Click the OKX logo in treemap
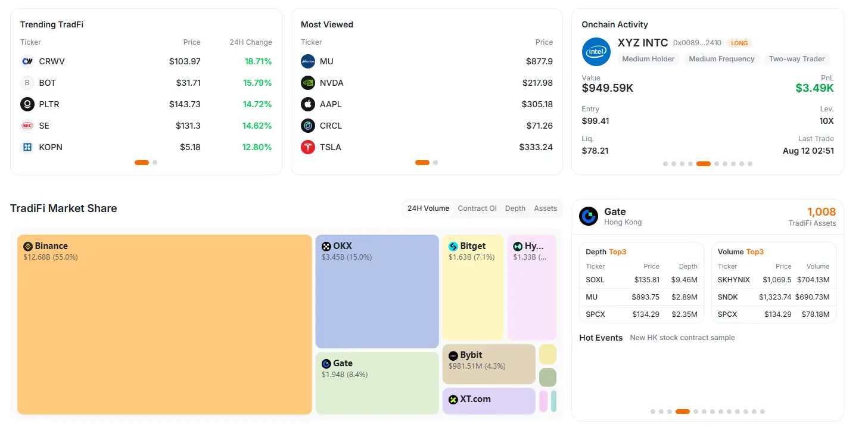868x427 pixels. (326, 247)
